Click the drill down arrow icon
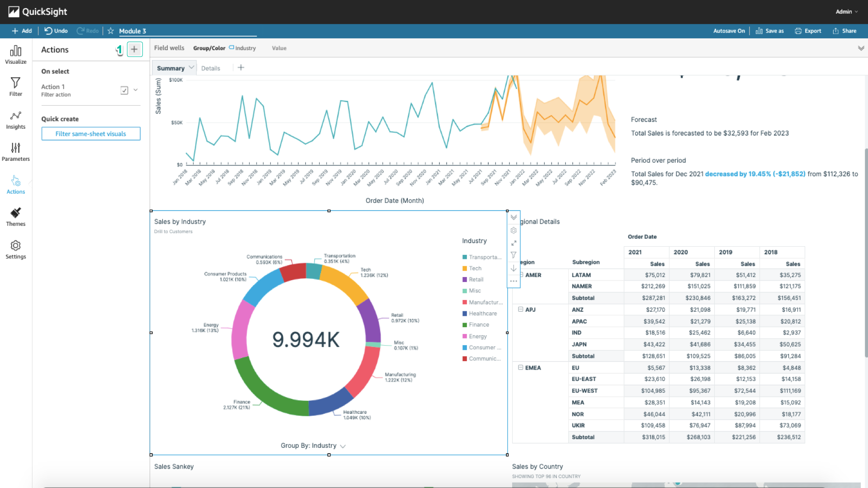The width and height of the screenshot is (868, 488). [514, 268]
